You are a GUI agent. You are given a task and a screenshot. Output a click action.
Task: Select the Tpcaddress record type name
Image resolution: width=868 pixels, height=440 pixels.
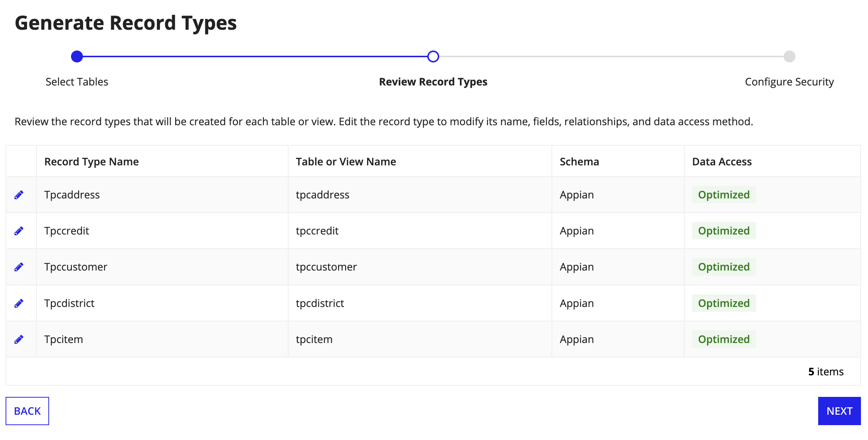[x=72, y=195]
